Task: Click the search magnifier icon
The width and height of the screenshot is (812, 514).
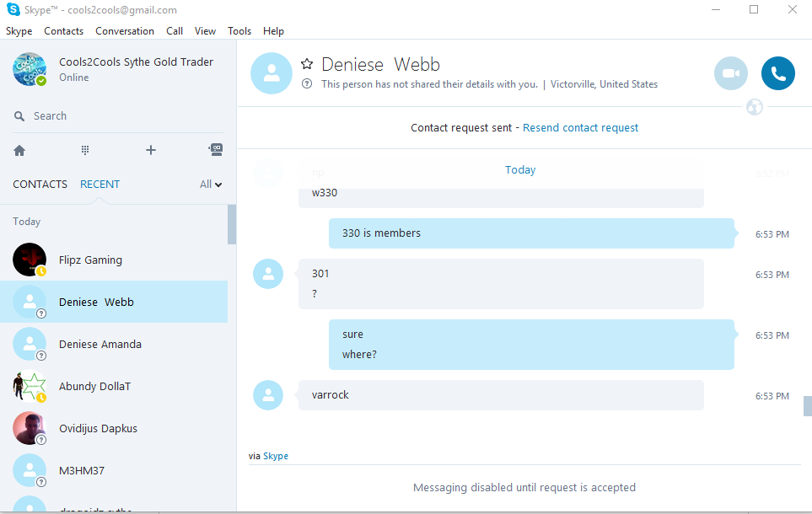Action: 19,116
